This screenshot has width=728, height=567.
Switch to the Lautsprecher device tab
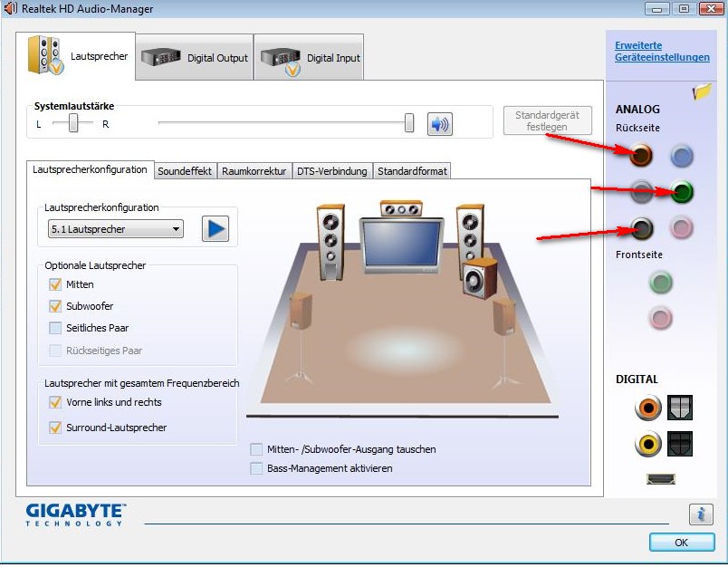[x=76, y=56]
